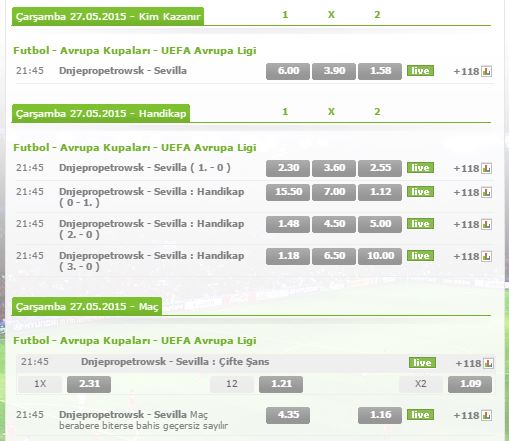Expand +118 more bets in Handikap (0 - 1.) row
This screenshot has width=509, height=441.
pos(466,193)
